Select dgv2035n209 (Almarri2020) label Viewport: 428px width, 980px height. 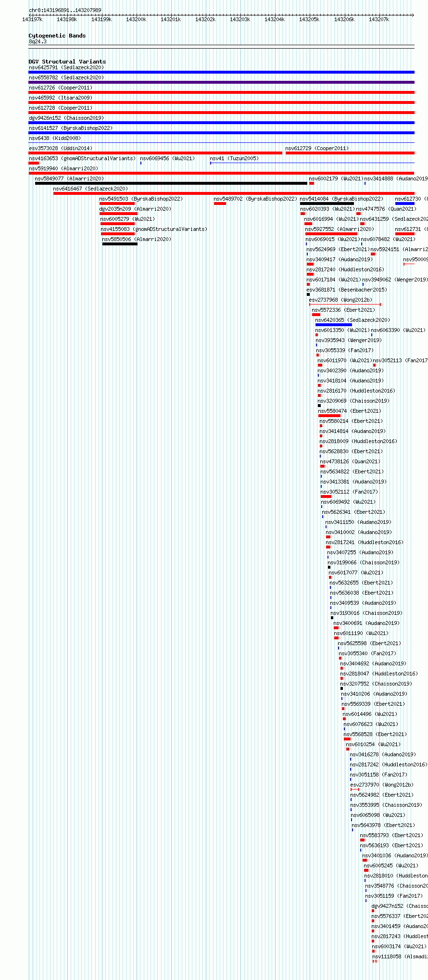tap(135, 209)
